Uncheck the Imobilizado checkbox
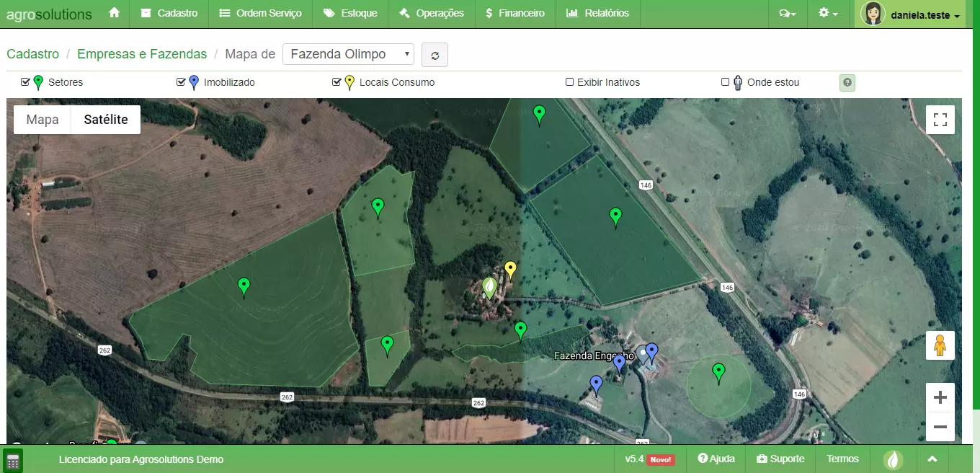The image size is (980, 473). coord(181,82)
